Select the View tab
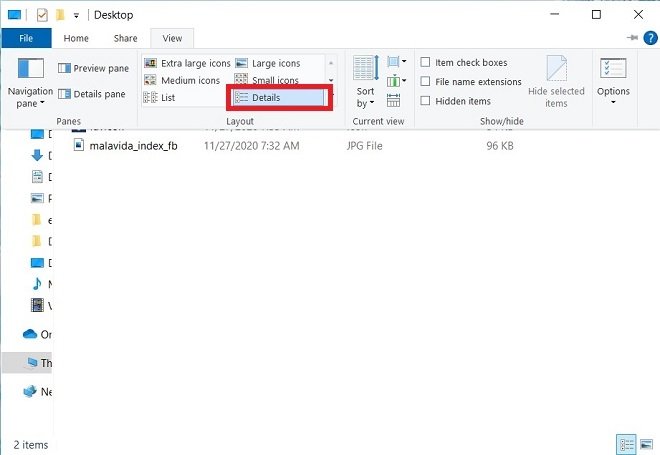Screen dimensions: 660x455 172,38
